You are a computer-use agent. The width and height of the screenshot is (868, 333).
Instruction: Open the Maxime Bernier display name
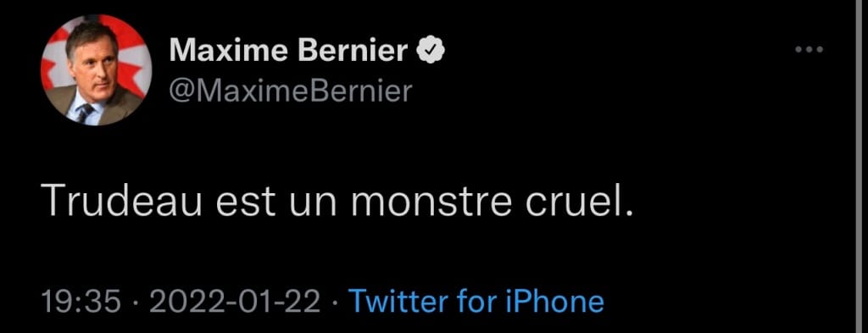pos(289,52)
